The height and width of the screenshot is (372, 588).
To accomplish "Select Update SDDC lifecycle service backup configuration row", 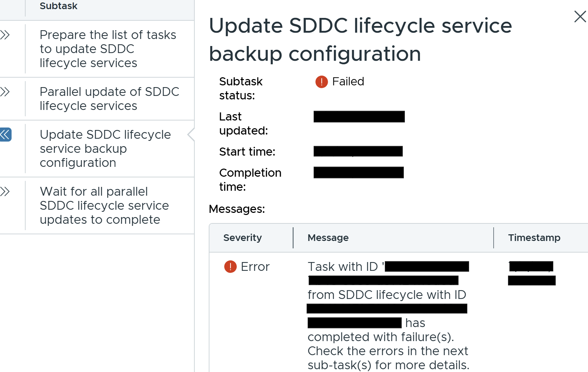I will click(105, 149).
